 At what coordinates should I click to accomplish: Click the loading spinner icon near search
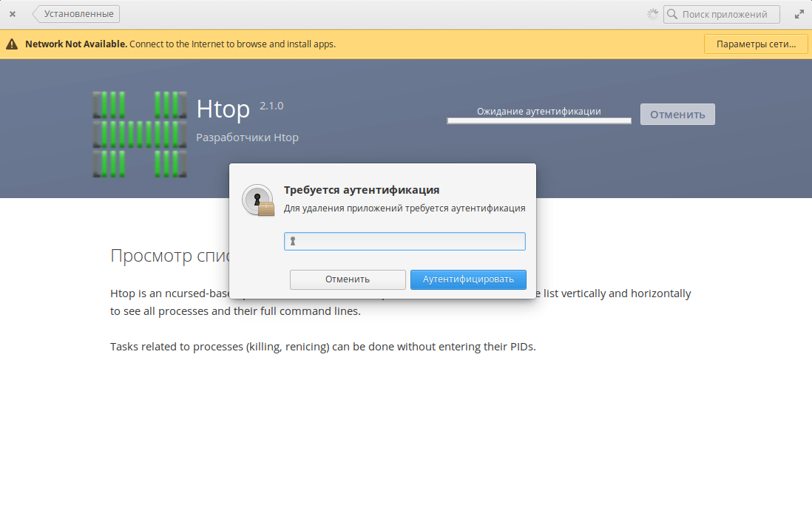652,14
